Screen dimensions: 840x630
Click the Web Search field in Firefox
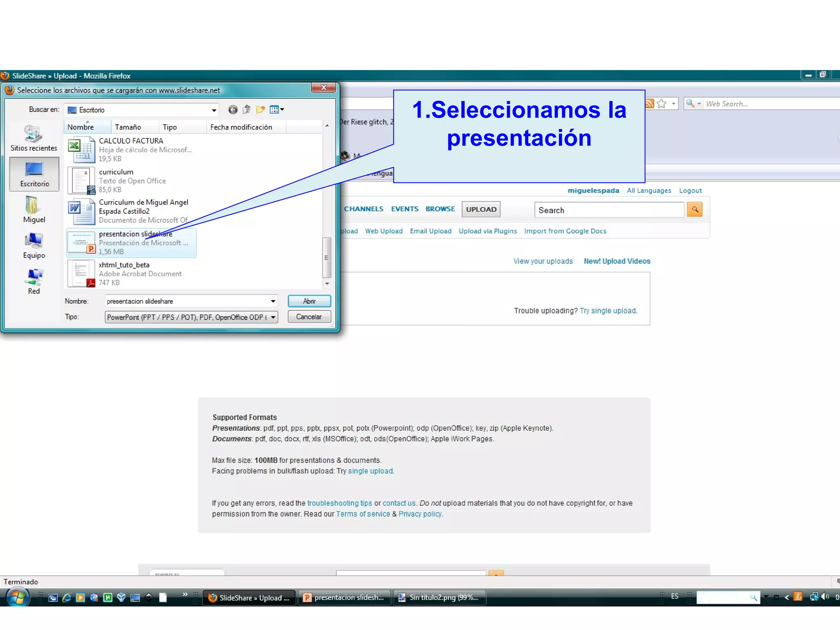pyautogui.click(x=771, y=104)
